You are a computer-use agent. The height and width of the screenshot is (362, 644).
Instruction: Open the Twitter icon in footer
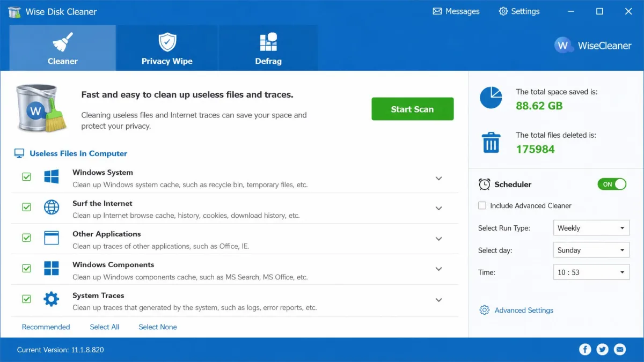point(603,350)
